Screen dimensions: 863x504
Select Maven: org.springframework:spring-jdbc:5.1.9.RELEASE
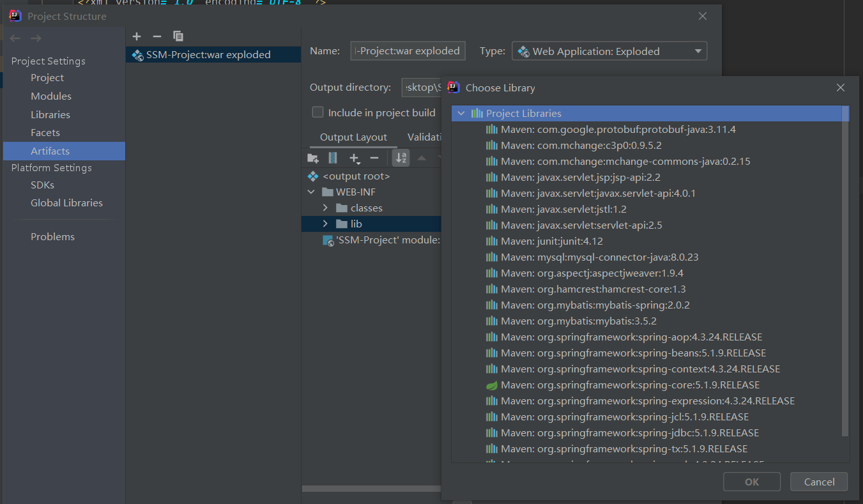630,433
